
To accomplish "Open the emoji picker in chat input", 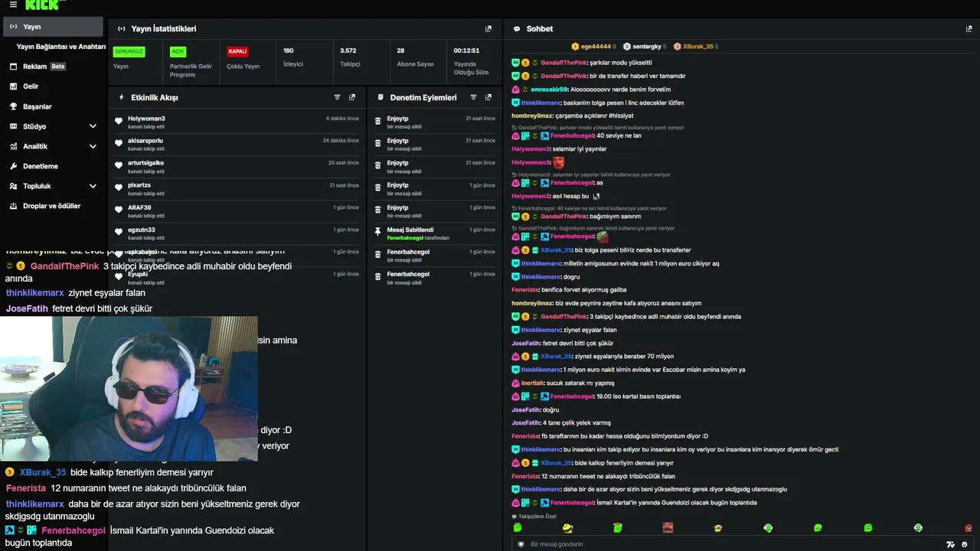I will 963,544.
